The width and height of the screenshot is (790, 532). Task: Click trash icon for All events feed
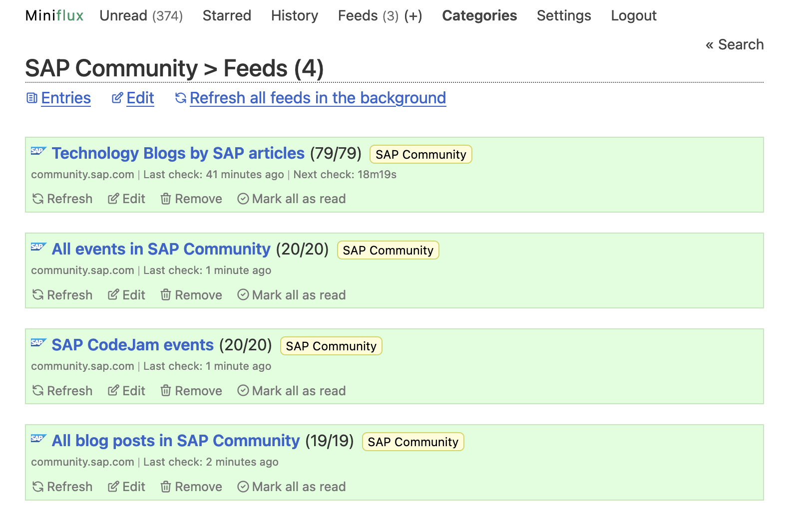coord(166,295)
